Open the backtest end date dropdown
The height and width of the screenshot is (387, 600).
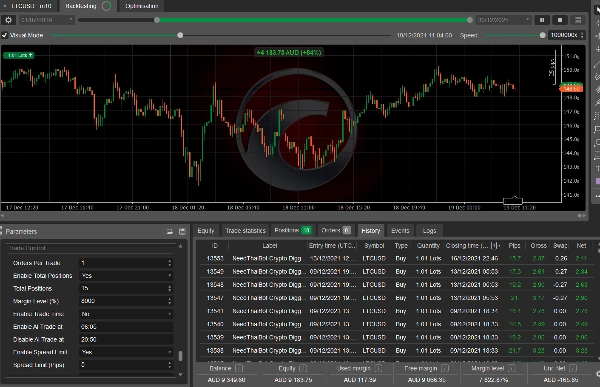[503, 20]
